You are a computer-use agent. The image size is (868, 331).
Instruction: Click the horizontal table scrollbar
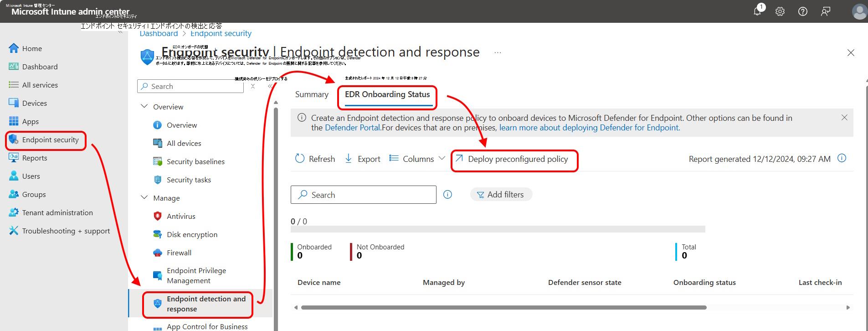click(x=503, y=307)
